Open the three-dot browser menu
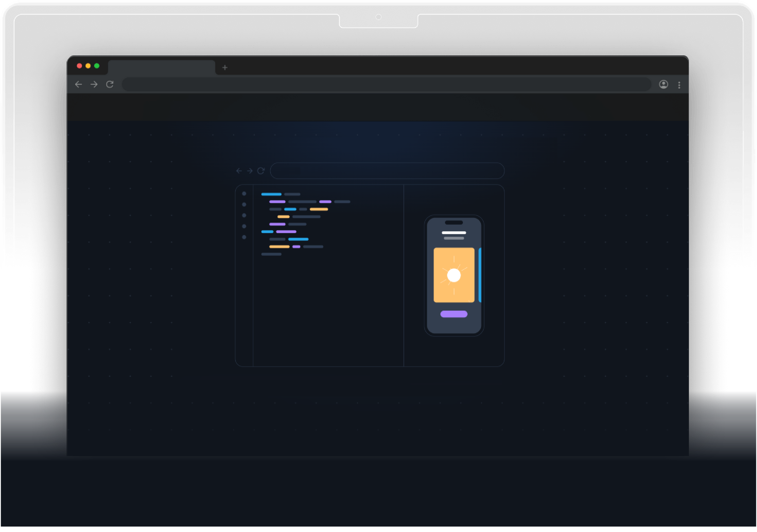 (679, 85)
